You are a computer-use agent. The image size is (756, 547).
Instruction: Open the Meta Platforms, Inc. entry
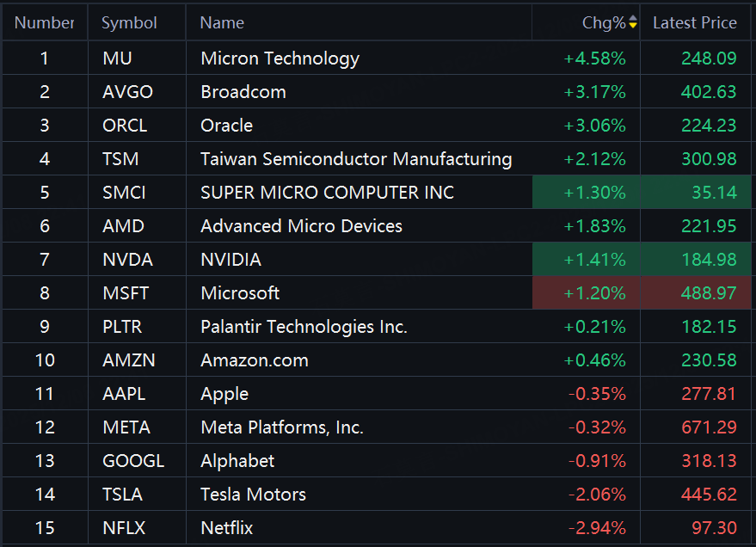click(281, 427)
